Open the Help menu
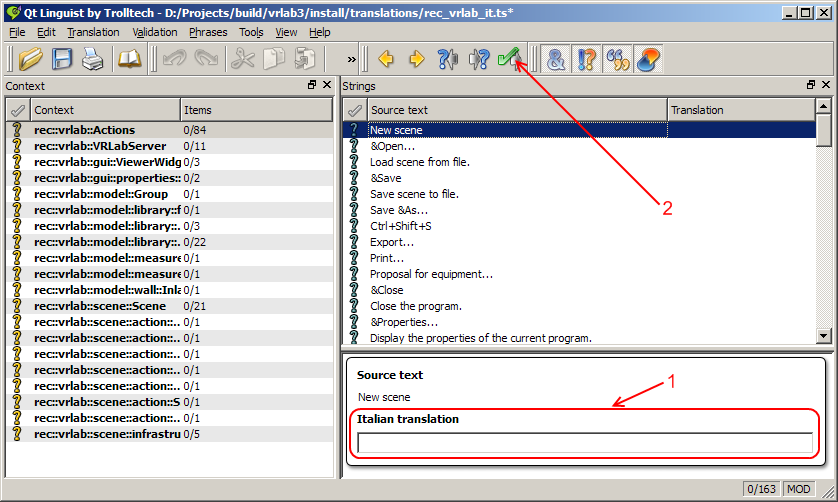The width and height of the screenshot is (838, 502). coord(320,32)
